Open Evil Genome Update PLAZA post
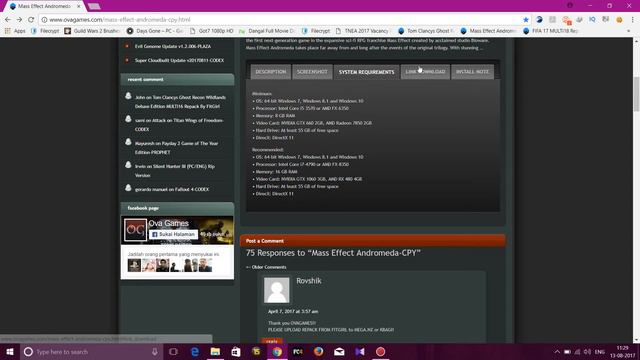640x360 pixels. 173,47
